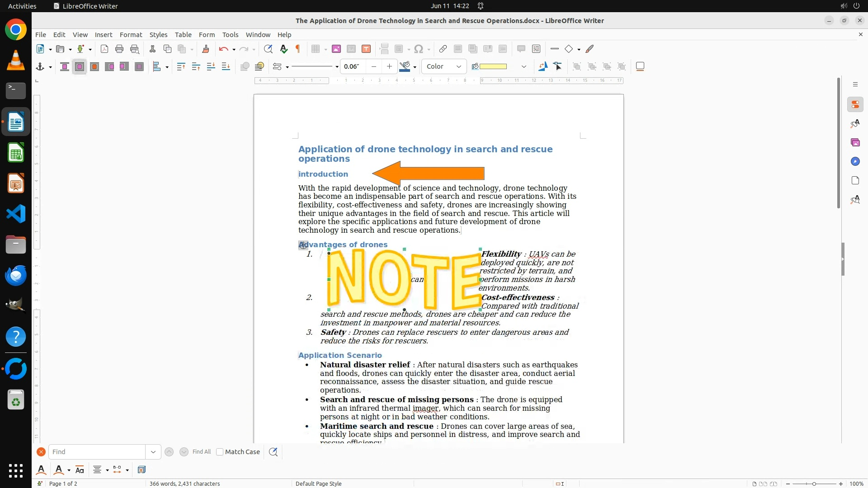Screen dimensions: 868x488
Task: Click the Insert Hyperlink chain icon
Action: 443,49
